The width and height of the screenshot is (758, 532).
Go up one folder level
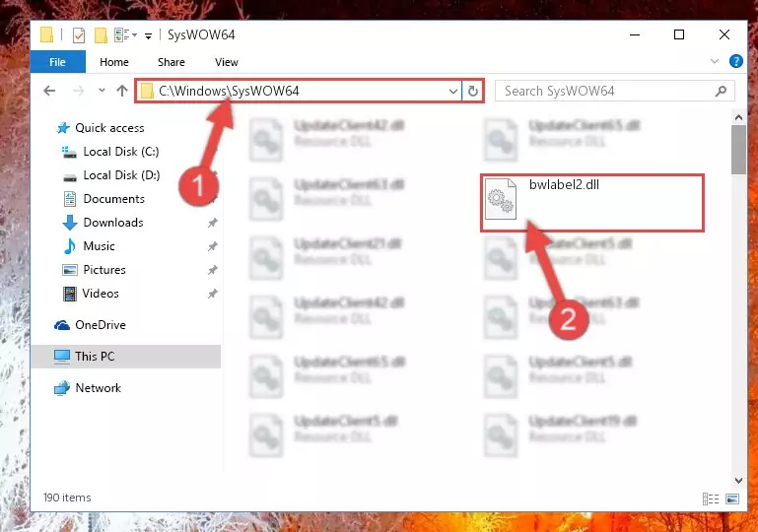[x=122, y=91]
